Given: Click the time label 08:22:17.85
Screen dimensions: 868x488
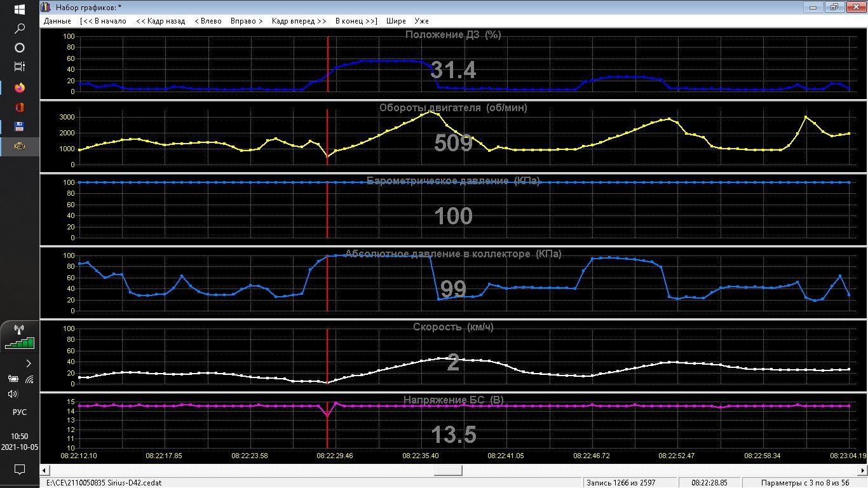Looking at the screenshot, I should 164,456.
